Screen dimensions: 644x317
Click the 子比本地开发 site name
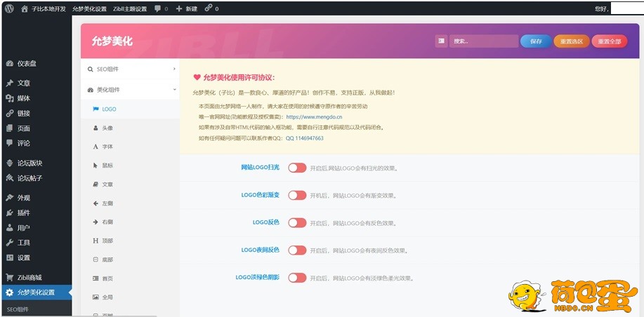coord(48,8)
